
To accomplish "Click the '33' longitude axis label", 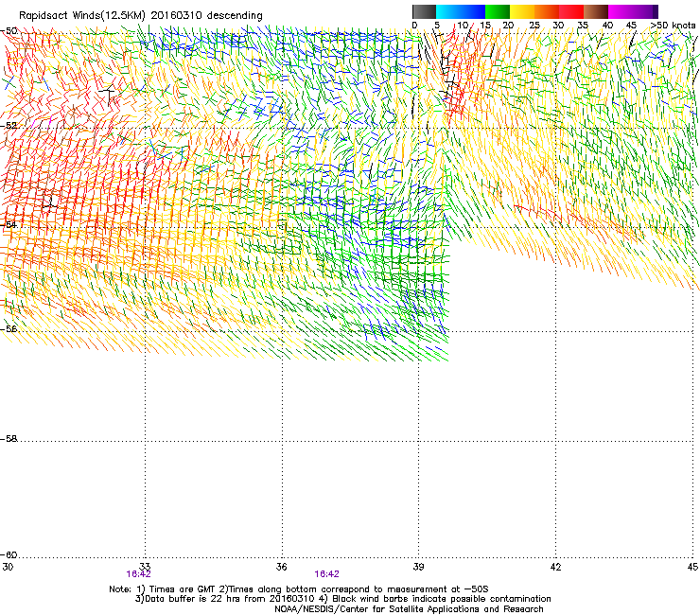I will pyautogui.click(x=145, y=567).
